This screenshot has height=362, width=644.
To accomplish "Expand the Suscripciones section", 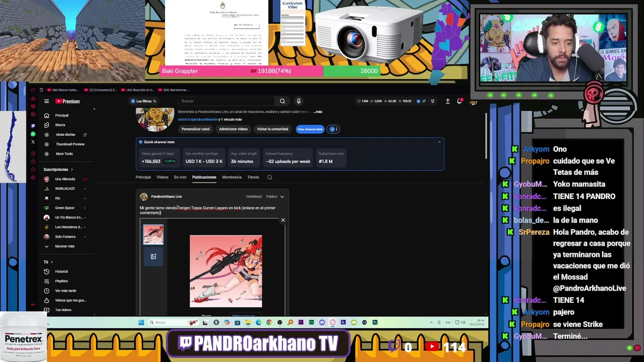I will (58, 169).
